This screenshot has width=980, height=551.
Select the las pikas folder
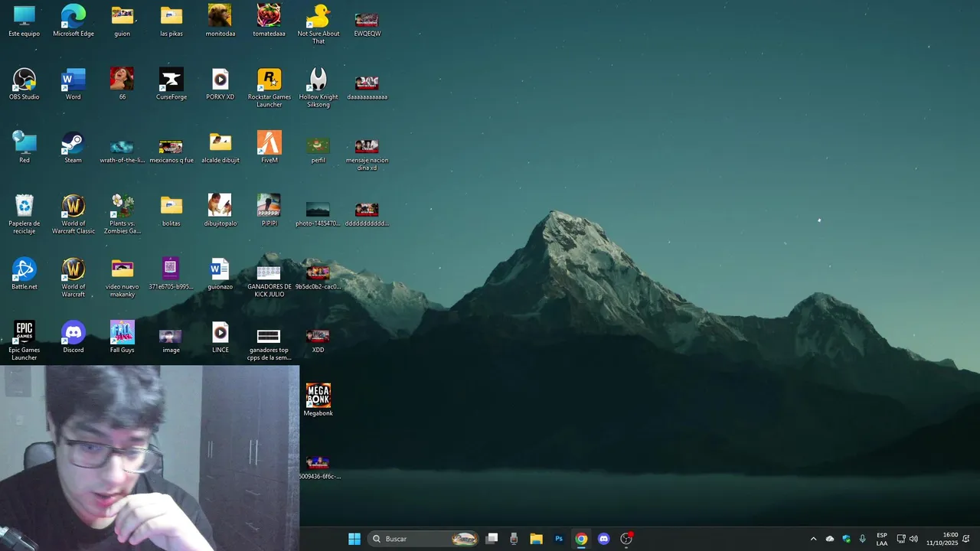(171, 21)
